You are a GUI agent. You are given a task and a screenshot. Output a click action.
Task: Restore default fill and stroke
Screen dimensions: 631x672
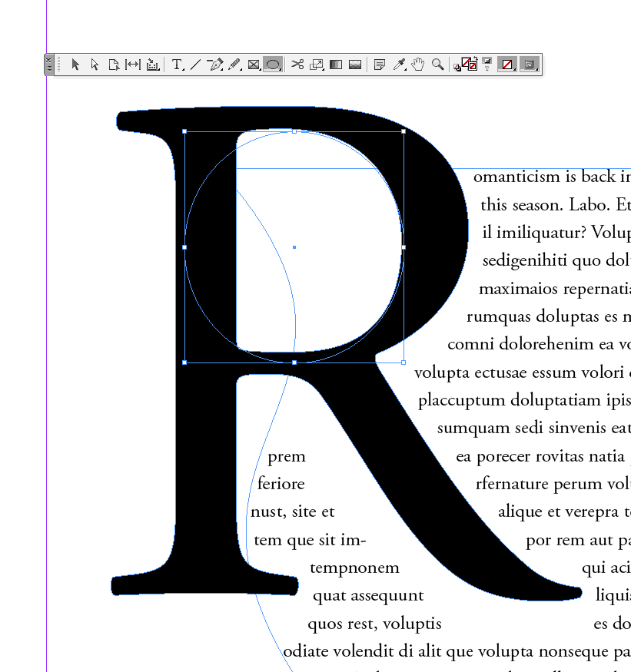click(457, 68)
